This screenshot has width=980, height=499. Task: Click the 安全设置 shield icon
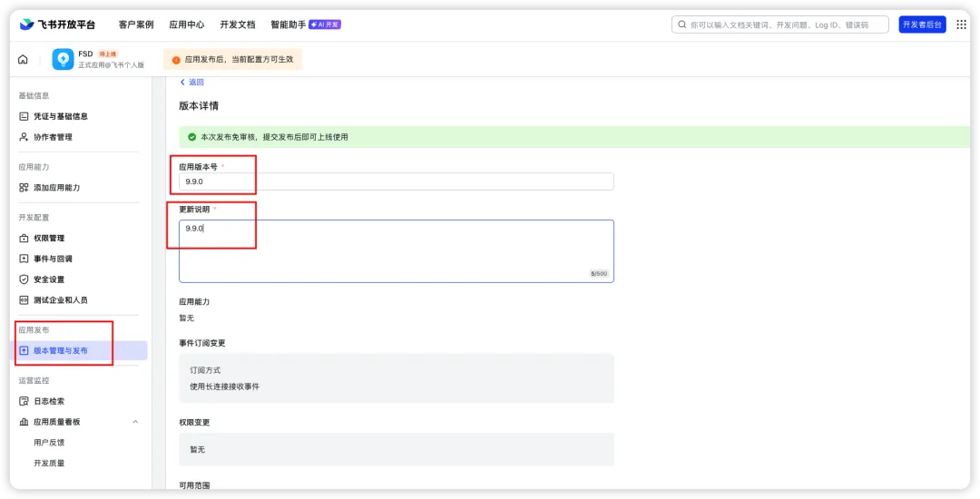pyautogui.click(x=24, y=279)
